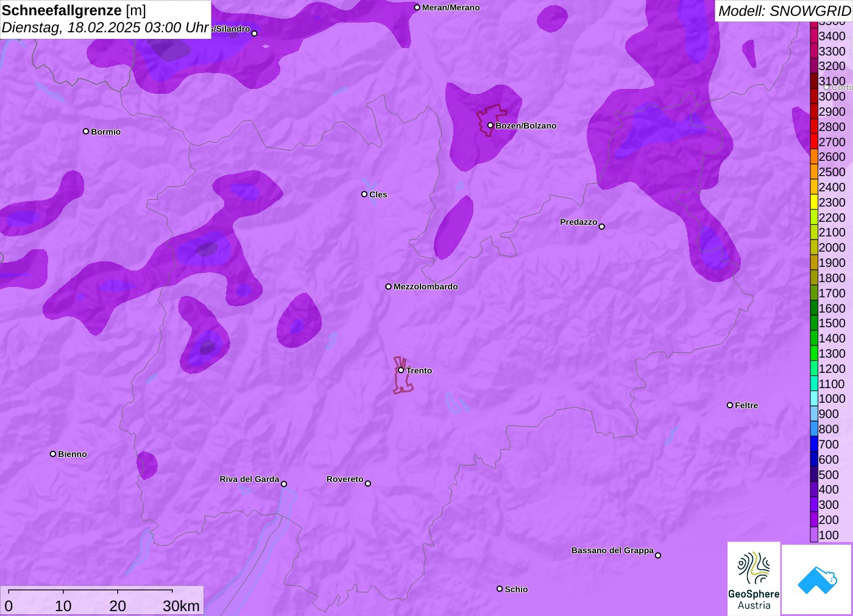Click the Silandro location dot
Image resolution: width=853 pixels, height=616 pixels.
tap(255, 34)
